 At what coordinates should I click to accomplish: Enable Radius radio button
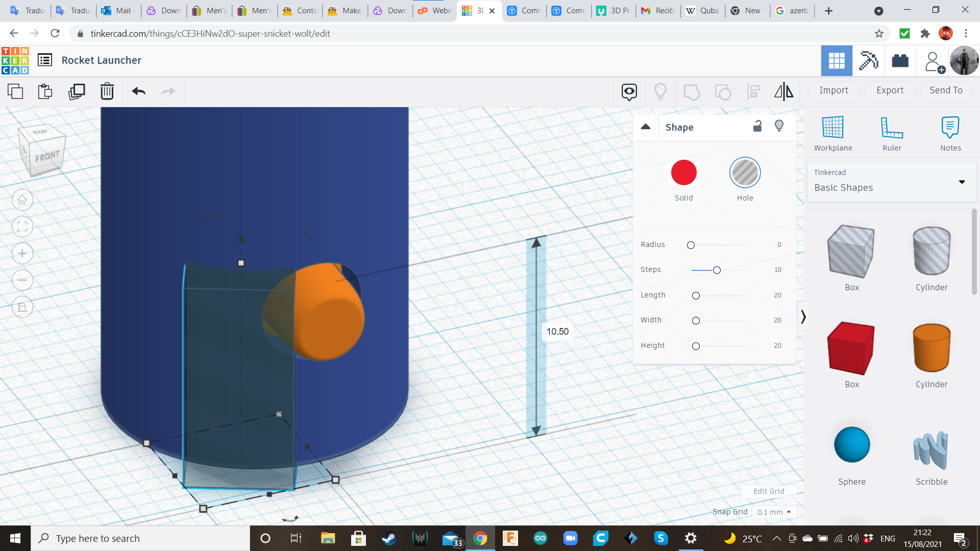click(x=690, y=245)
